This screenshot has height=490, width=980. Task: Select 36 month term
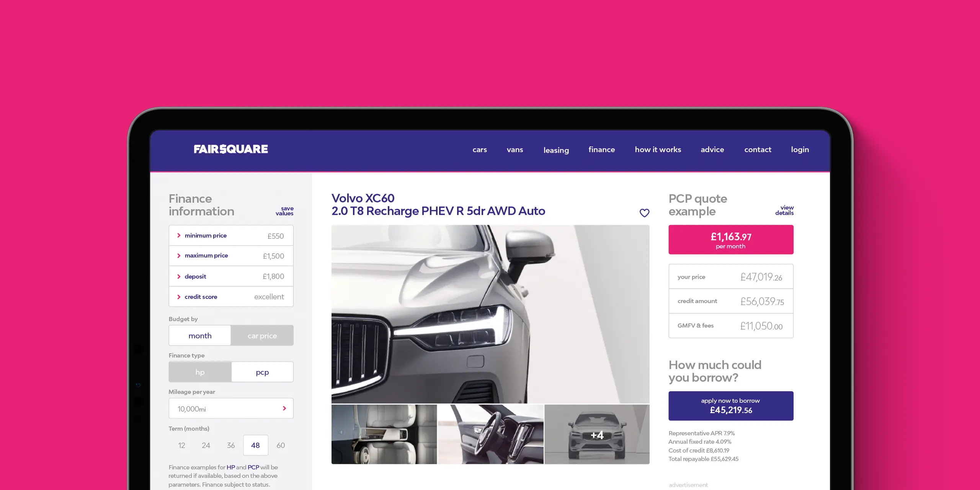231,445
